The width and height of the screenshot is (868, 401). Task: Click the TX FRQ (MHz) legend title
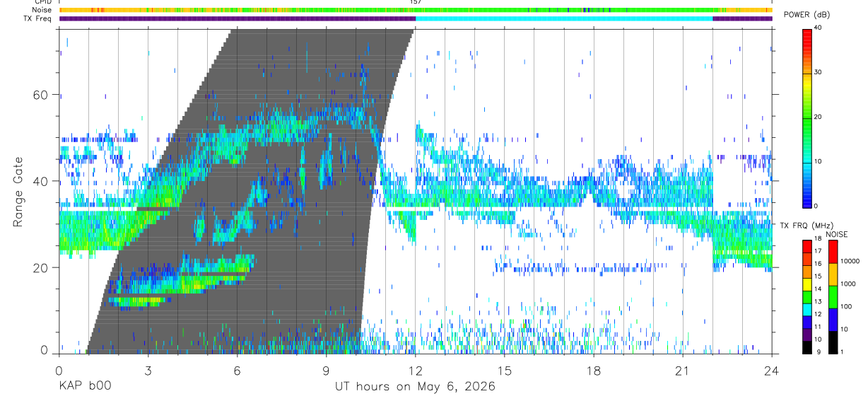[x=805, y=225]
